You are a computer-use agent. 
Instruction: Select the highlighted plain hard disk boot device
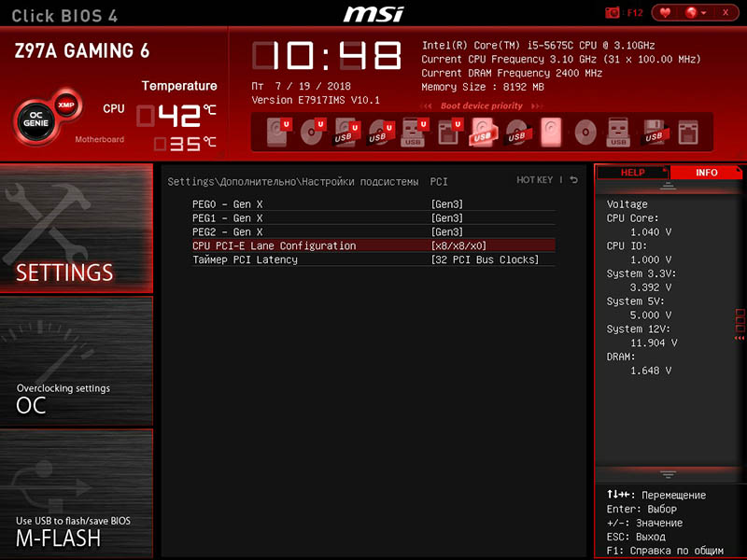[551, 133]
